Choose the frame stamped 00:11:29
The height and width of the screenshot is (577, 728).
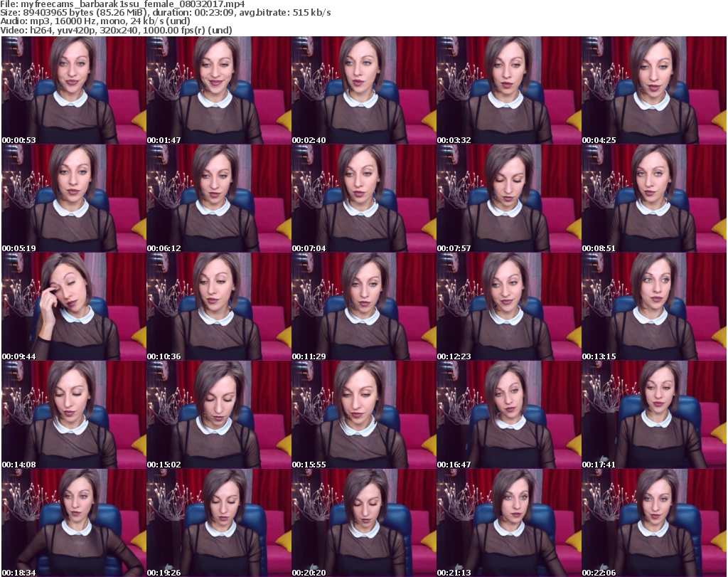pos(363,307)
